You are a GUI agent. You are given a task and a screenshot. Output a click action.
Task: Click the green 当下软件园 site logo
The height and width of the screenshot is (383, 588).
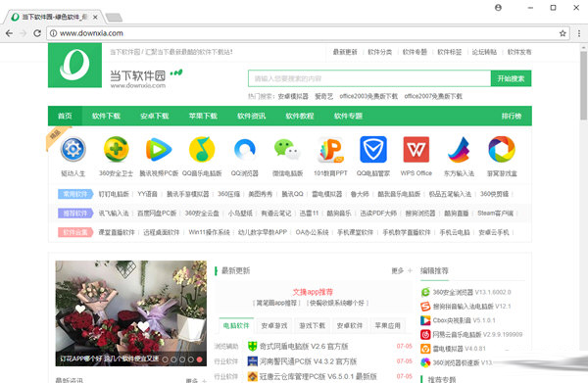point(75,66)
